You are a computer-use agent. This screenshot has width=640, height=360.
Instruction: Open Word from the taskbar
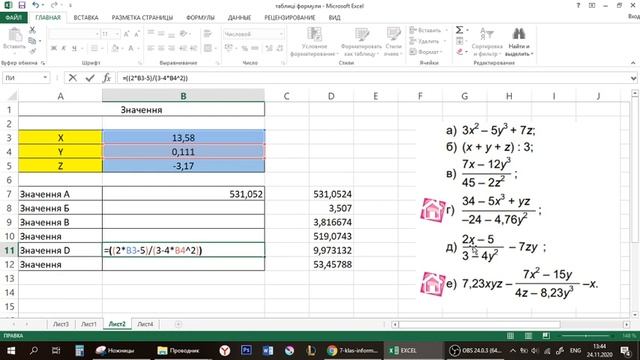(x=268, y=350)
